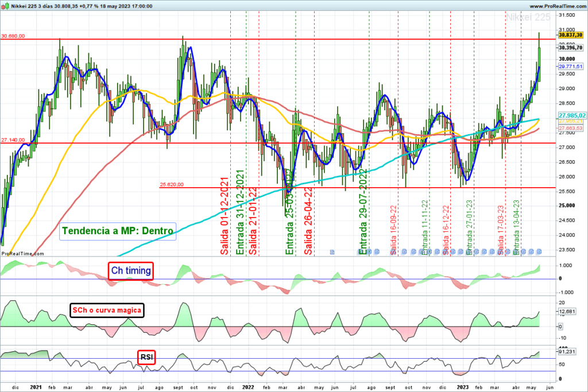Click the 20 value on SCh indicator scale
The width and height of the screenshot is (588, 392).
[562, 302]
